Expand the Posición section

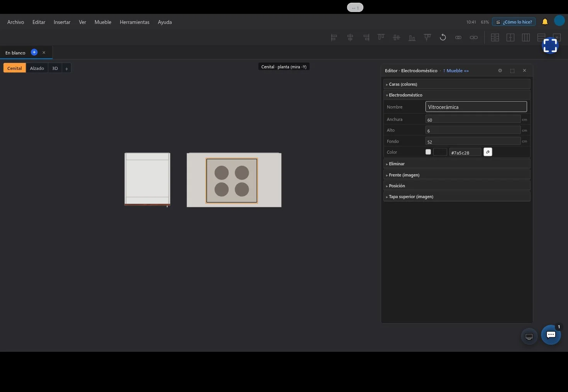(457, 186)
